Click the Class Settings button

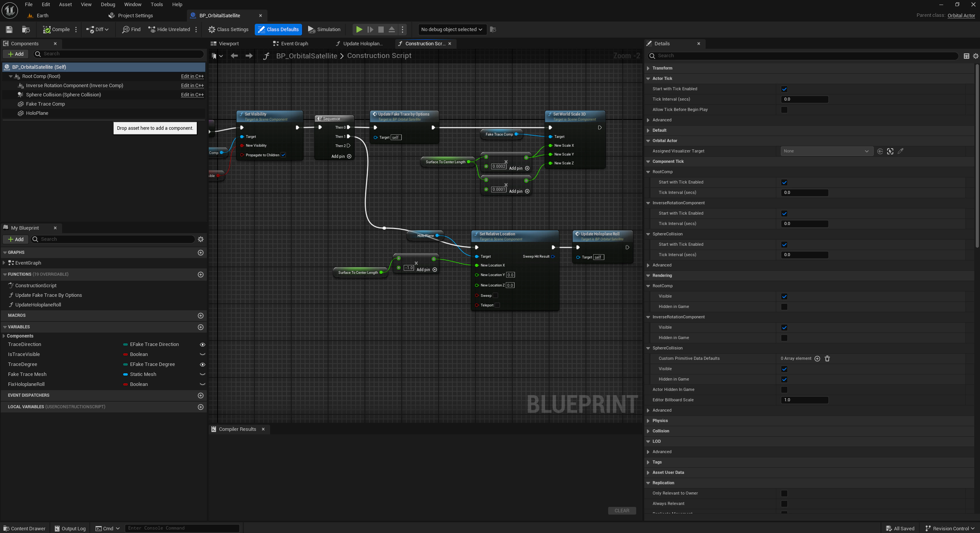pyautogui.click(x=229, y=30)
